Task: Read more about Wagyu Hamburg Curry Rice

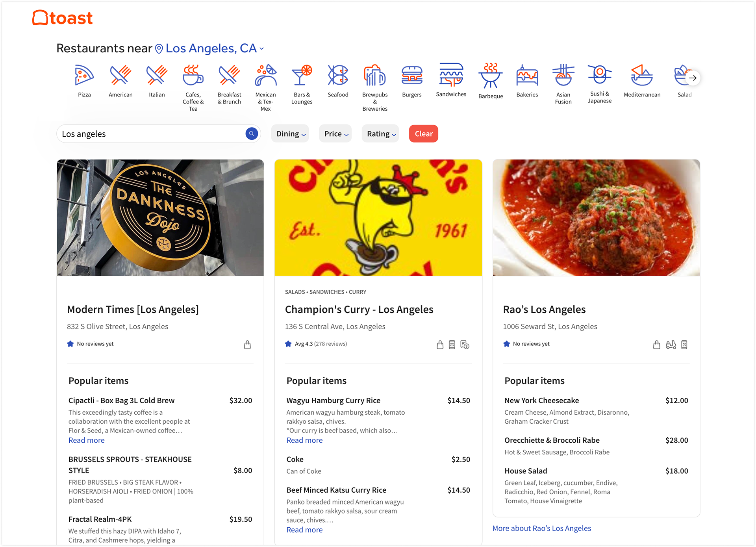Action: tap(304, 440)
